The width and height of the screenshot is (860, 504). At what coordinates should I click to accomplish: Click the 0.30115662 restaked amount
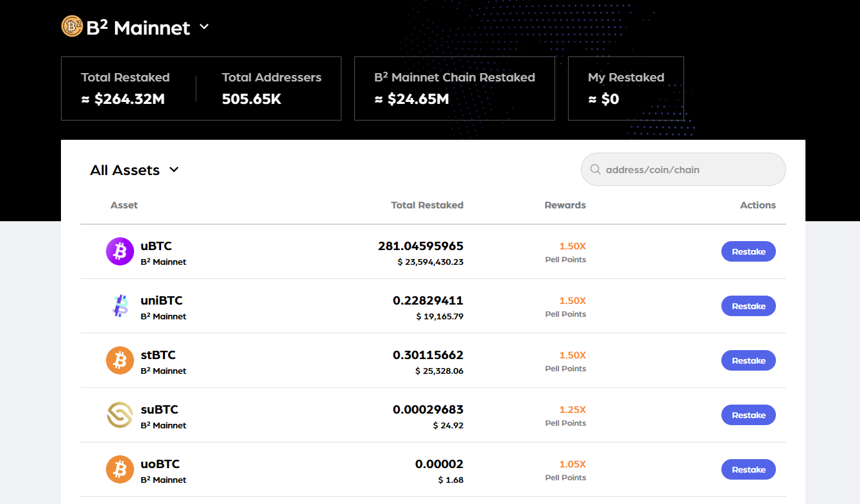coord(428,355)
